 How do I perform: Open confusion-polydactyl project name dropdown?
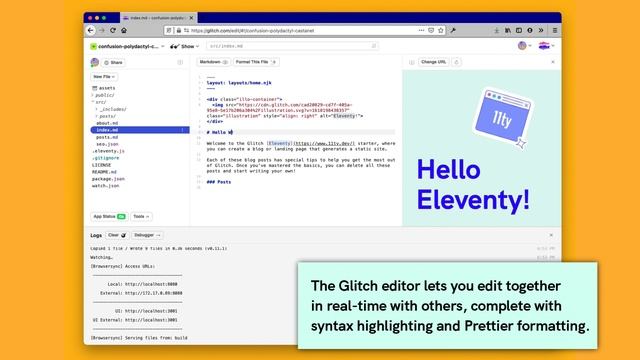tap(127, 46)
